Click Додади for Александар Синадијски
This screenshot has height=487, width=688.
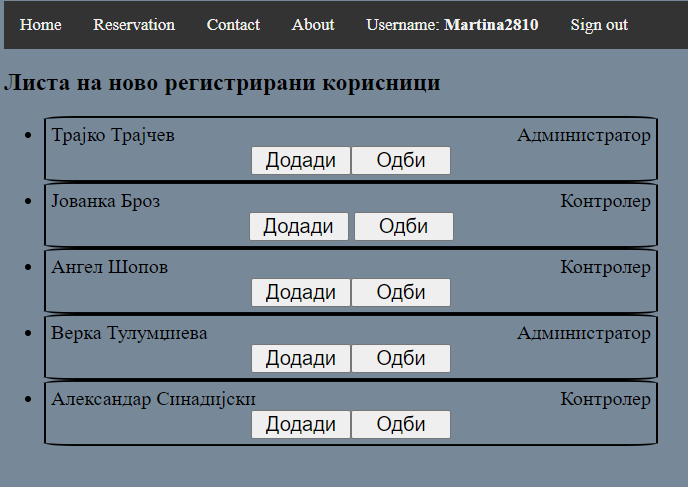coord(300,425)
